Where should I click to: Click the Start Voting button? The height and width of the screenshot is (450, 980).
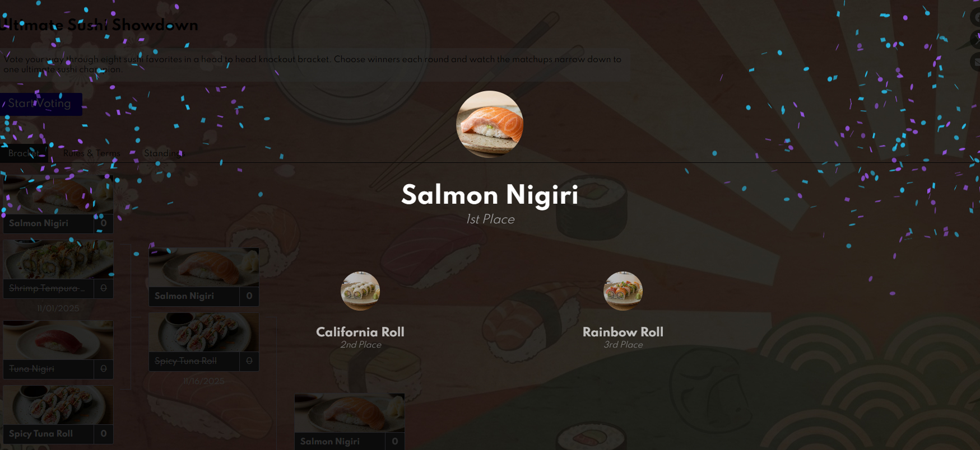pos(41,104)
